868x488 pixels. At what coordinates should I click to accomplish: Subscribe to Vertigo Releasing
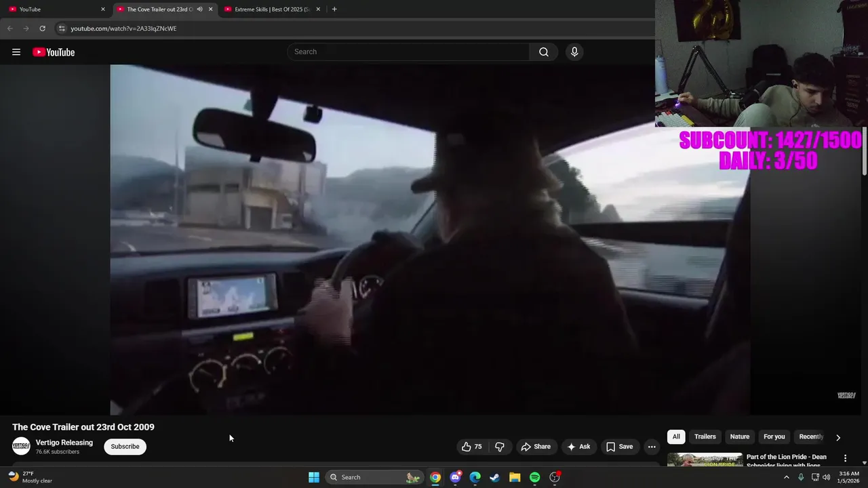(x=125, y=447)
